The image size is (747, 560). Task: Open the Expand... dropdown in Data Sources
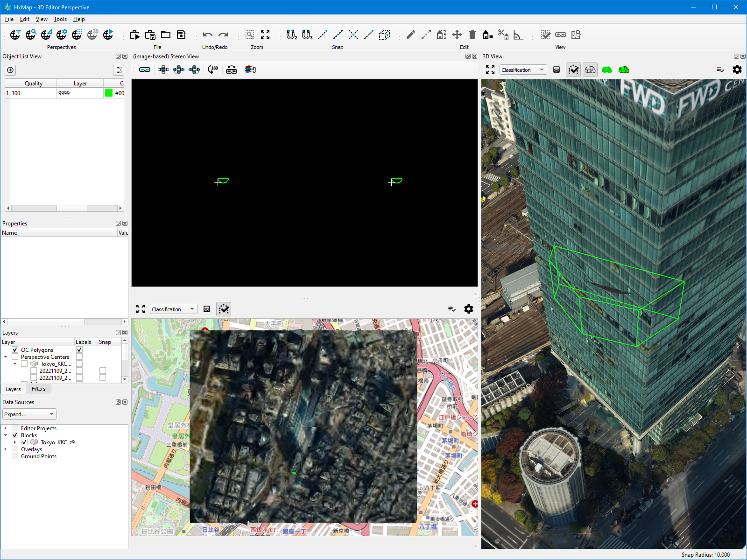[29, 414]
